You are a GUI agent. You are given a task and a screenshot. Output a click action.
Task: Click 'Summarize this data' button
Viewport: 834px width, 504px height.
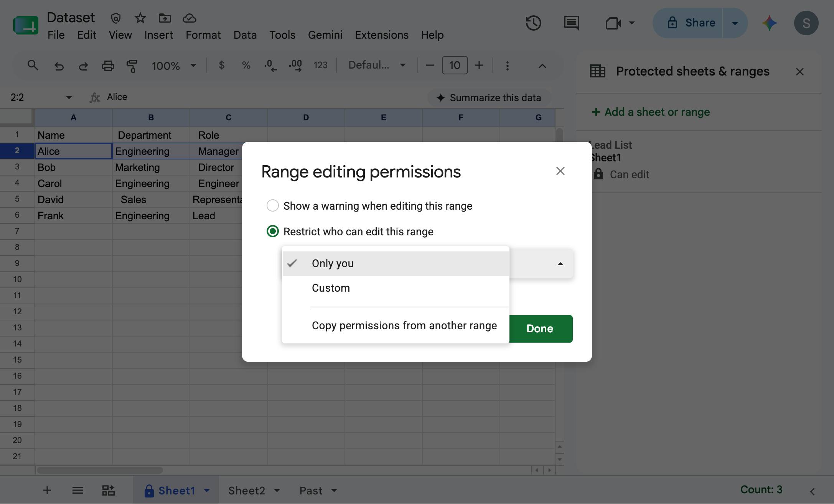(x=489, y=98)
